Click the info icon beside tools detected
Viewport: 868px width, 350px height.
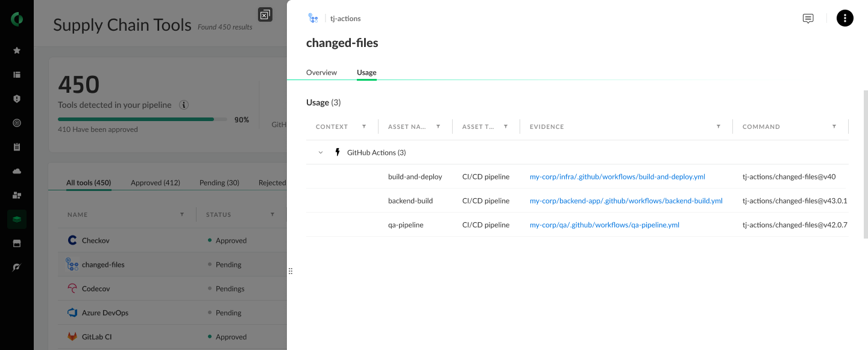click(x=184, y=105)
